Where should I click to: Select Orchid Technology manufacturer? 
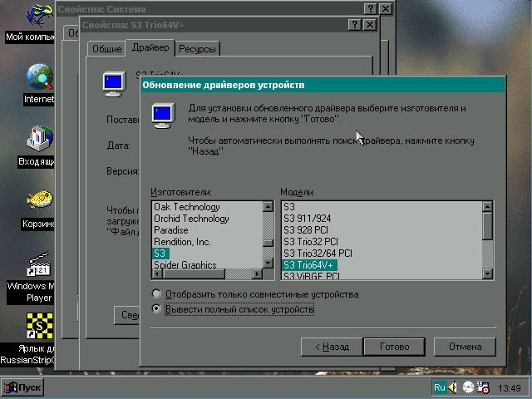tap(191, 219)
